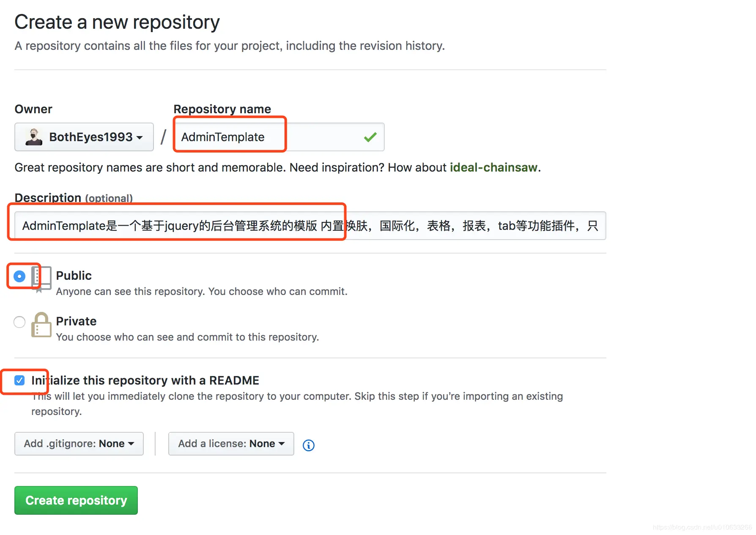Toggle the Initialize with README checkbox
756x535 pixels.
pyautogui.click(x=19, y=380)
